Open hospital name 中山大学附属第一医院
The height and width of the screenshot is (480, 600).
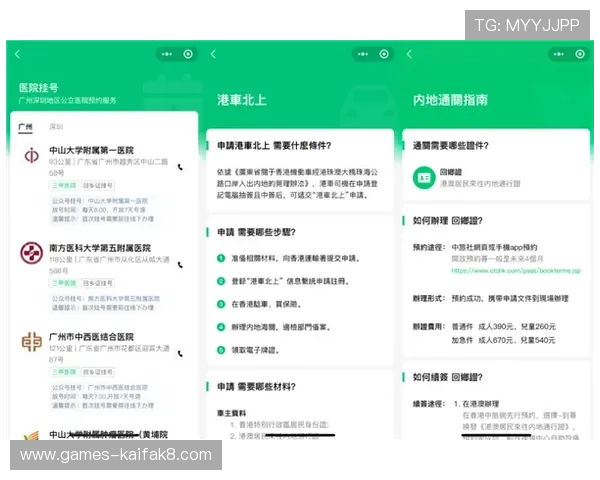point(91,150)
